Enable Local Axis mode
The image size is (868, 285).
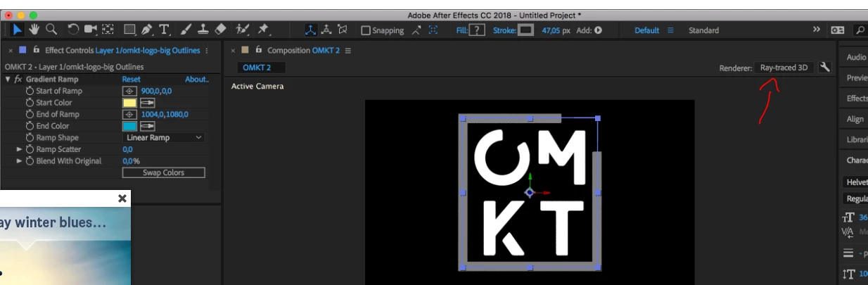310,30
